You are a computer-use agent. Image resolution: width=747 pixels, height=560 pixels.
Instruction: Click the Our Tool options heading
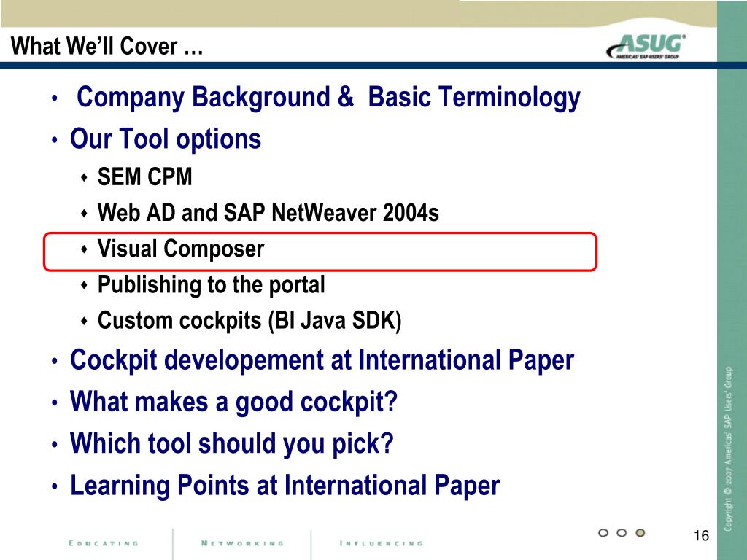point(166,139)
